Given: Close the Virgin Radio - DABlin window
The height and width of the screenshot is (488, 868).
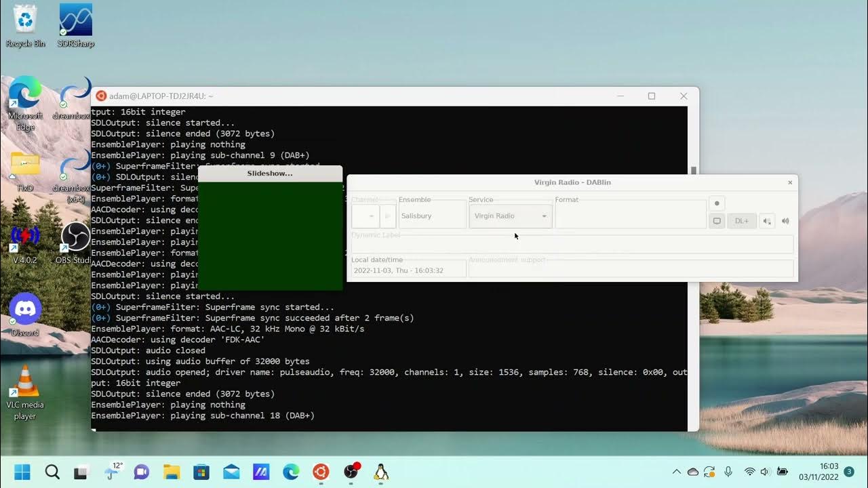Looking at the screenshot, I should pos(790,182).
